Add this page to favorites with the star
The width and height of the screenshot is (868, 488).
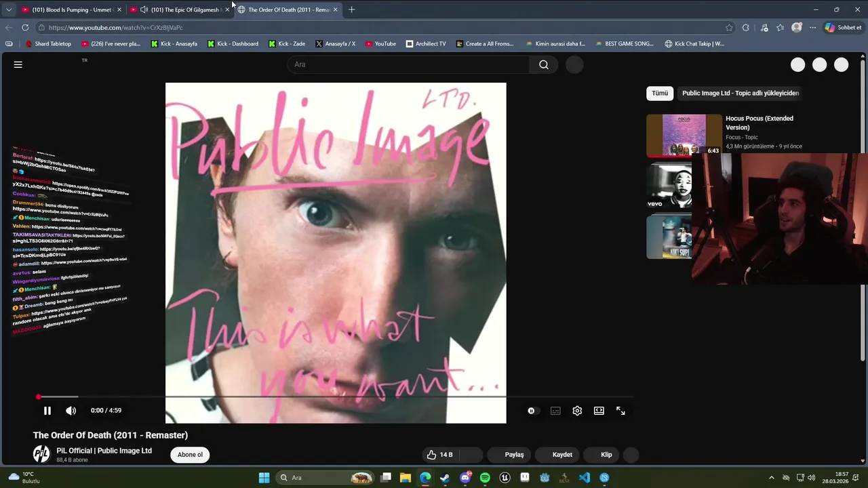pos(729,28)
